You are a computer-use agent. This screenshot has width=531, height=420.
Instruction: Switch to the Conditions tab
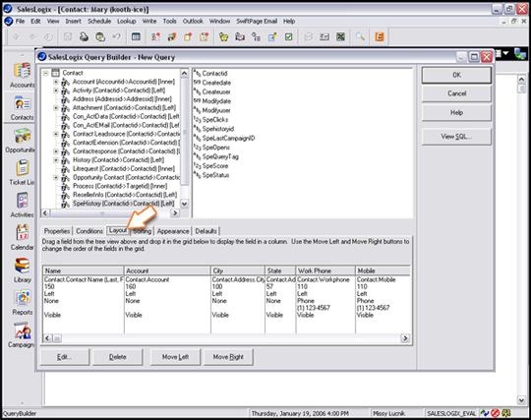[89, 231]
